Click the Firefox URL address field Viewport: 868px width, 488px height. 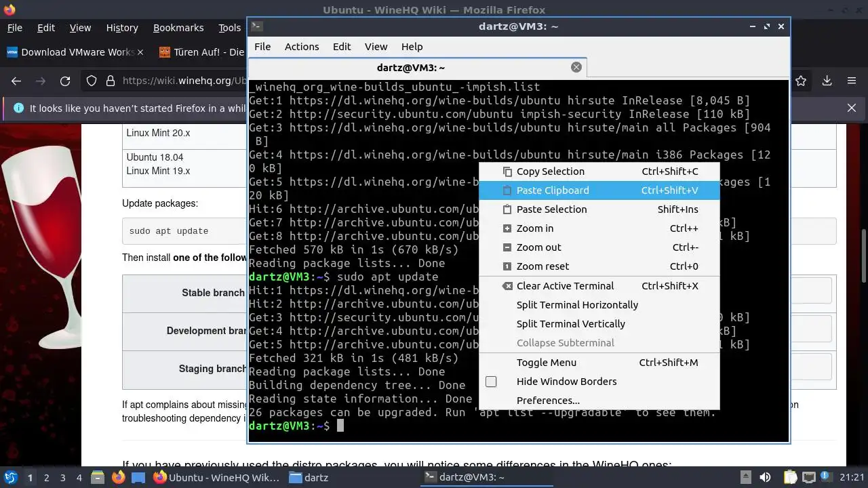coord(183,81)
